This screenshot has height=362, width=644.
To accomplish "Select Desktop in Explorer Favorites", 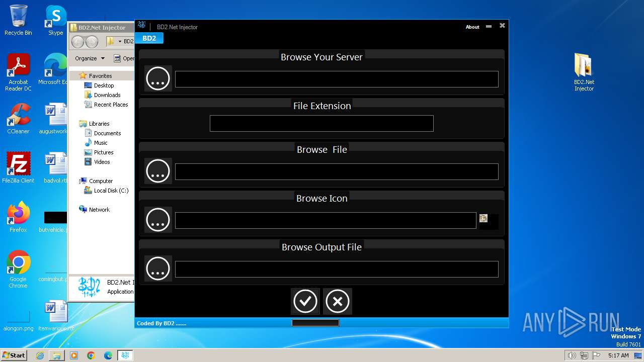I will click(x=104, y=85).
